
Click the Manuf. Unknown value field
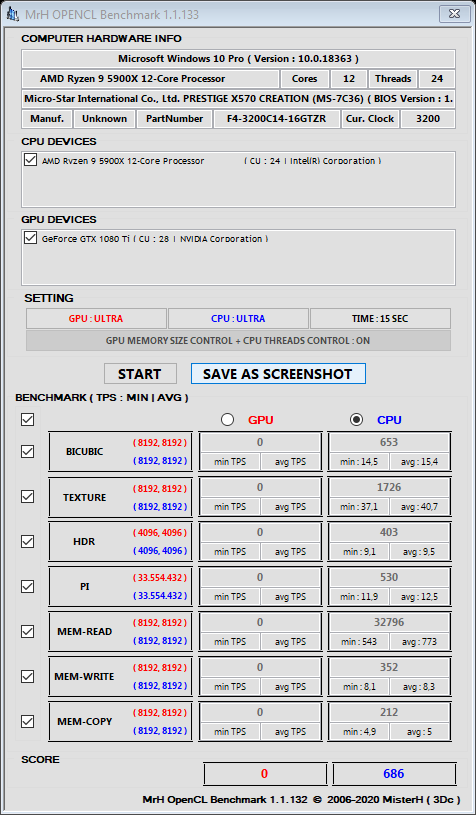tap(104, 119)
